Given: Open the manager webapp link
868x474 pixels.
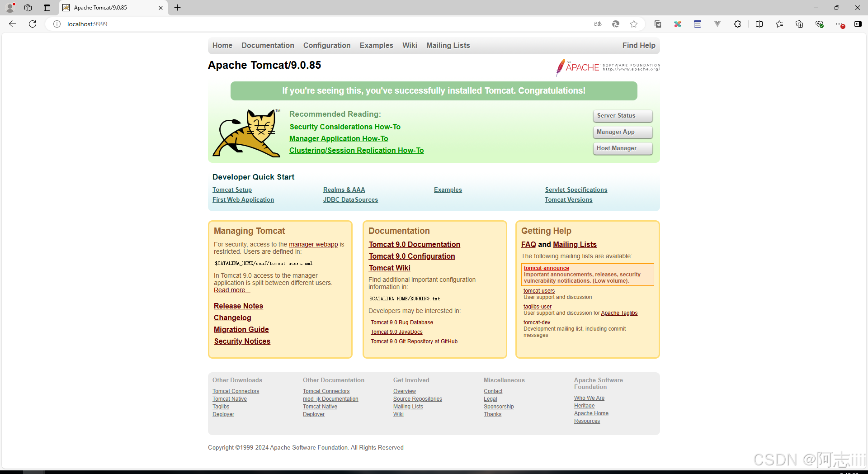Looking at the screenshot, I should 313,244.
